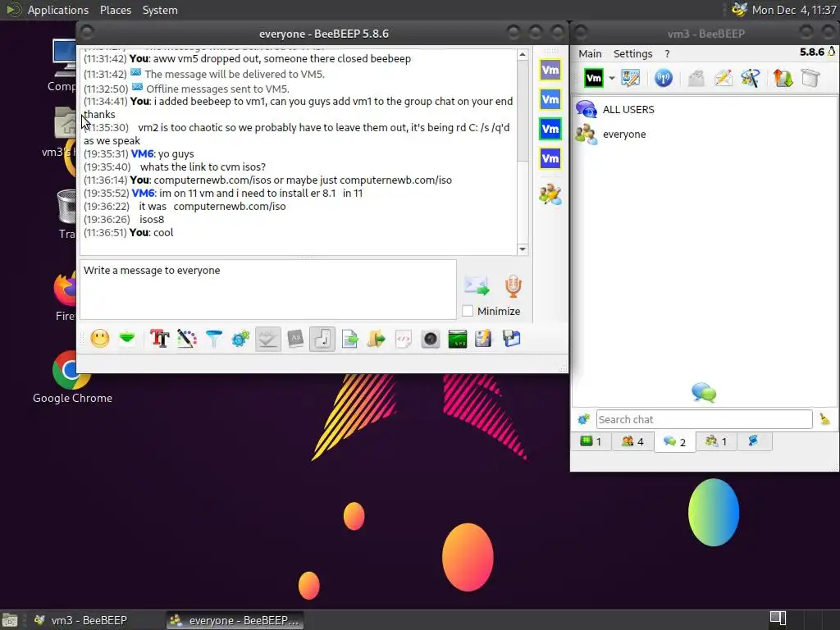Click the blue network broadcast icon
The width and height of the screenshot is (840, 630).
pyautogui.click(x=663, y=78)
